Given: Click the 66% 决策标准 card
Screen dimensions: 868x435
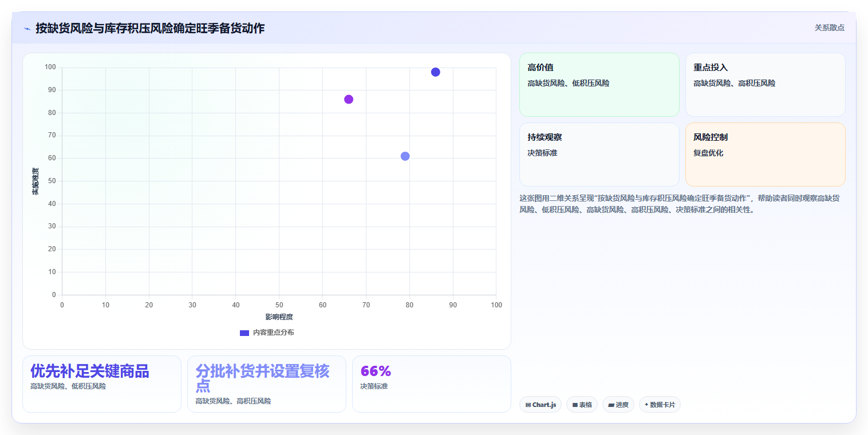Looking at the screenshot, I should (432, 384).
